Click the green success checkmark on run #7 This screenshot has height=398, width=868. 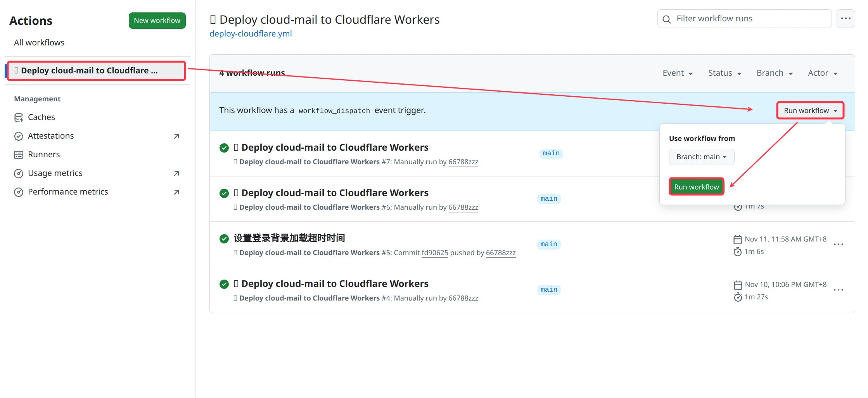coord(224,148)
